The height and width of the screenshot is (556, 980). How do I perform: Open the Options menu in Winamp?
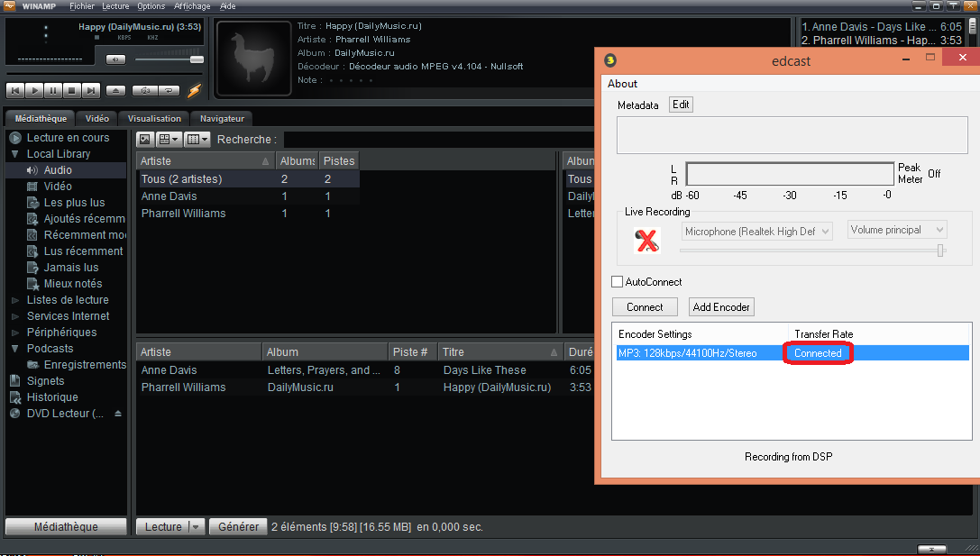[151, 6]
